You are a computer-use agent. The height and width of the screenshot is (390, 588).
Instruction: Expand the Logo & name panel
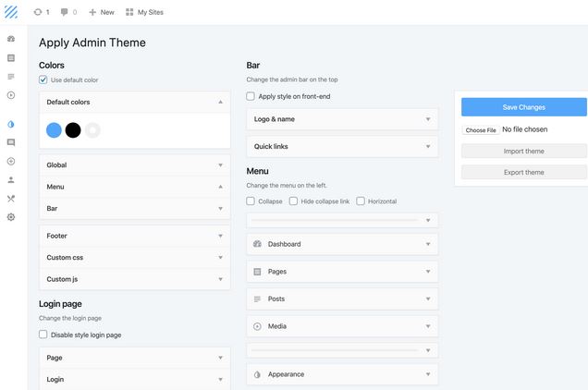pos(342,119)
